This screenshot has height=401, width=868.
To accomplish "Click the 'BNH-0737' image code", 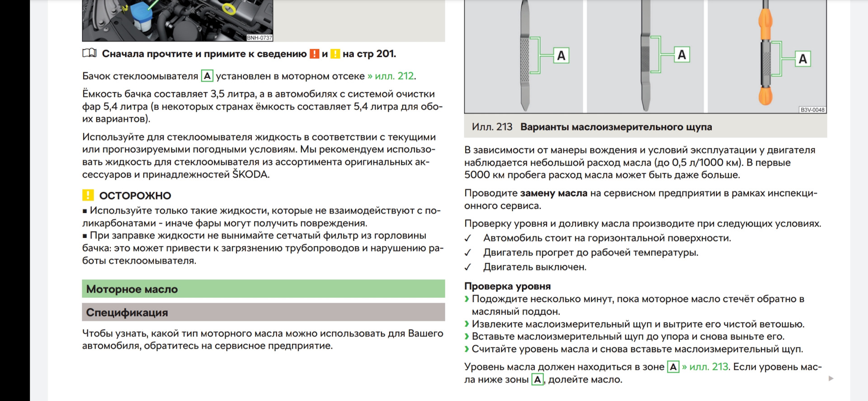I will [259, 38].
